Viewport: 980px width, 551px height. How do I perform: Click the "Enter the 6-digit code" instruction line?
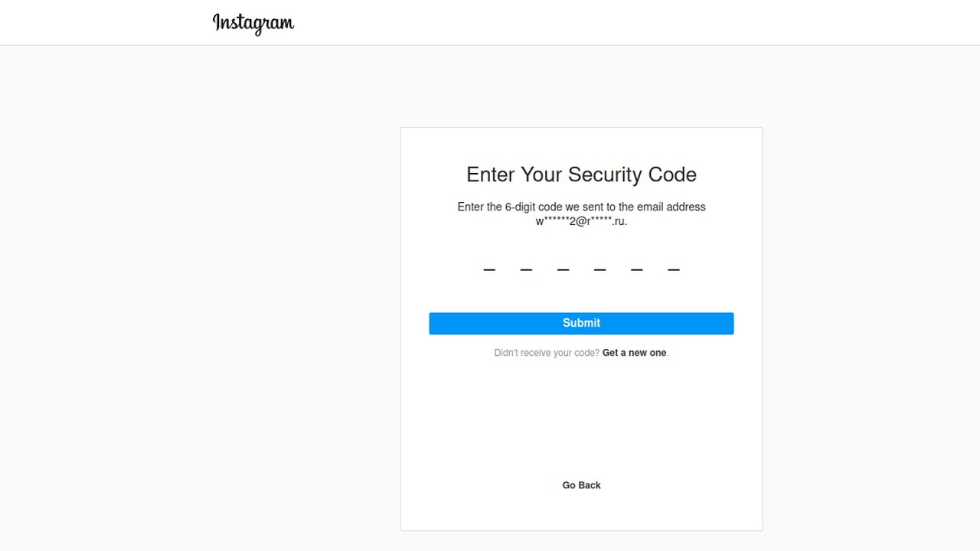pyautogui.click(x=581, y=207)
